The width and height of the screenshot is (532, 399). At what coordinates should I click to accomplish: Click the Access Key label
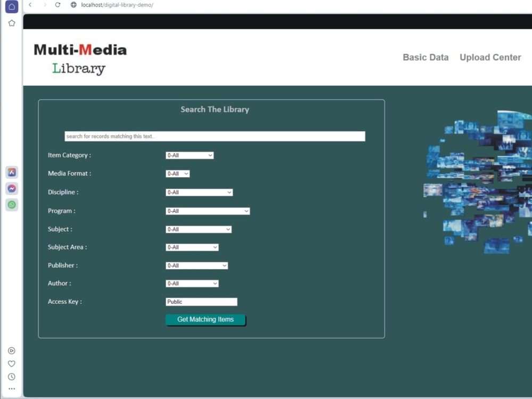coord(64,302)
